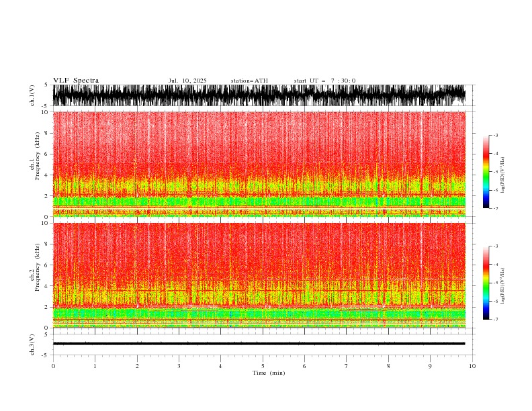The height and width of the screenshot is (411, 532).
Task: Click the upper 'log(PSD)(V²/Hz)' label
Action: (503, 175)
